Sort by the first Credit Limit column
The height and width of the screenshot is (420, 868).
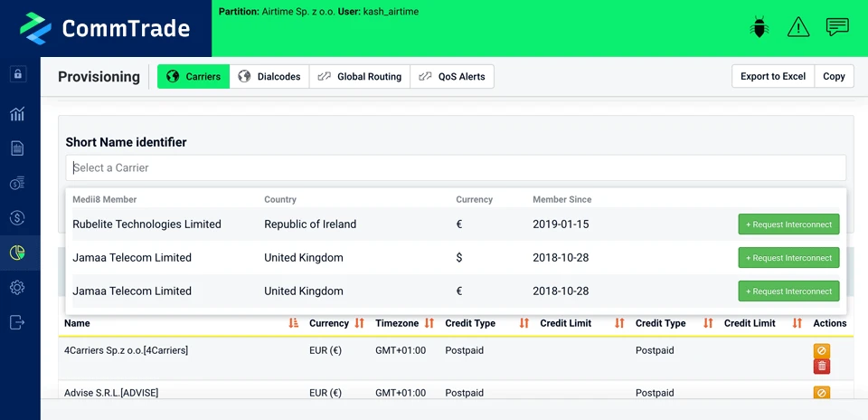pos(619,323)
